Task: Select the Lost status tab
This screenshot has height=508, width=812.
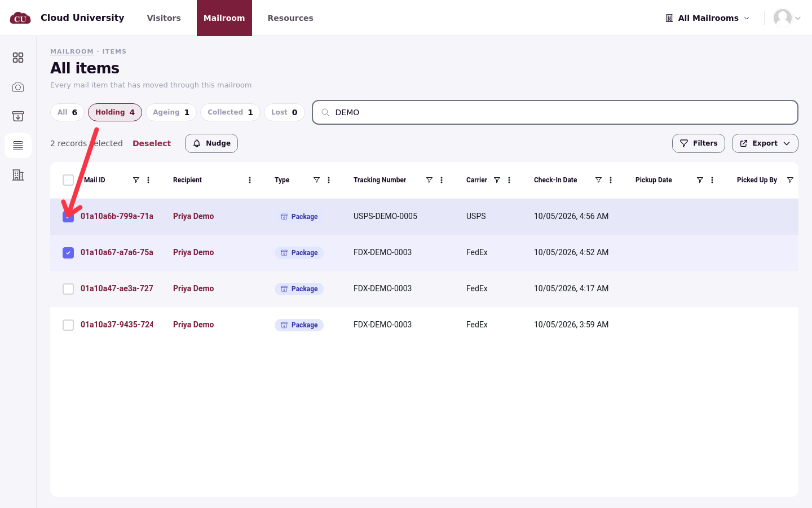Action: (x=284, y=112)
